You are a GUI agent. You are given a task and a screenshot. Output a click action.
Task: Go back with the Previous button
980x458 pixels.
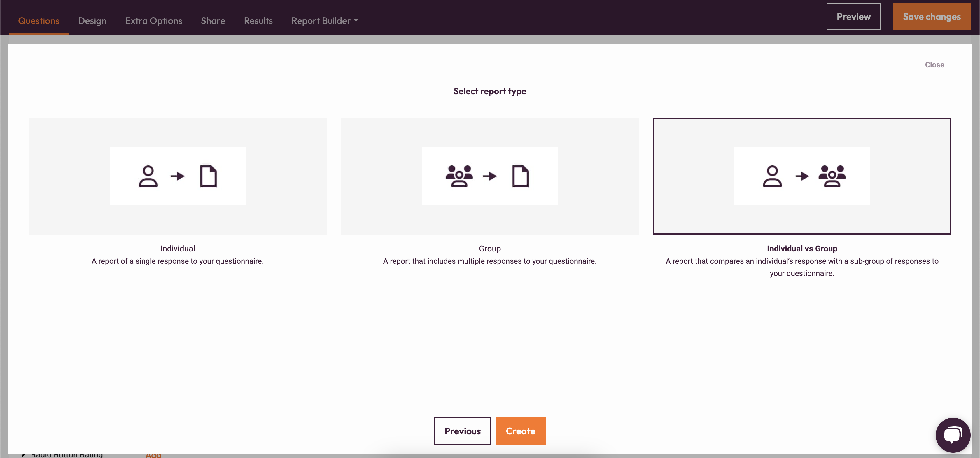coord(462,431)
